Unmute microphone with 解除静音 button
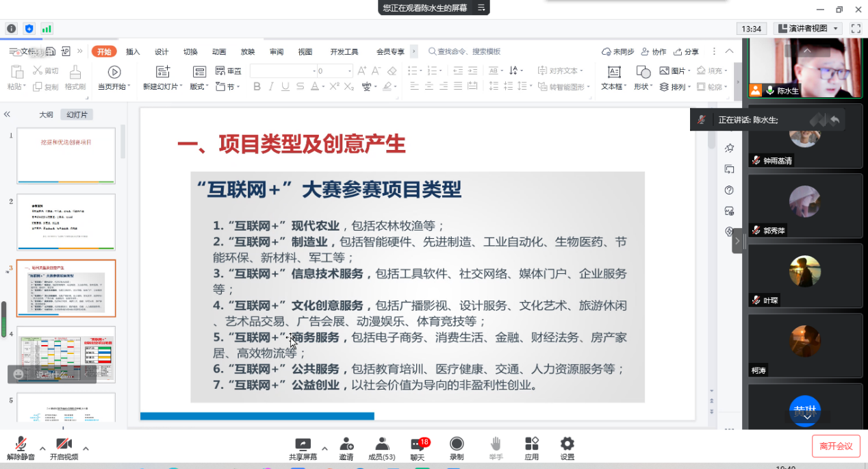Image resolution: width=868 pixels, height=469 pixels. coord(21,448)
